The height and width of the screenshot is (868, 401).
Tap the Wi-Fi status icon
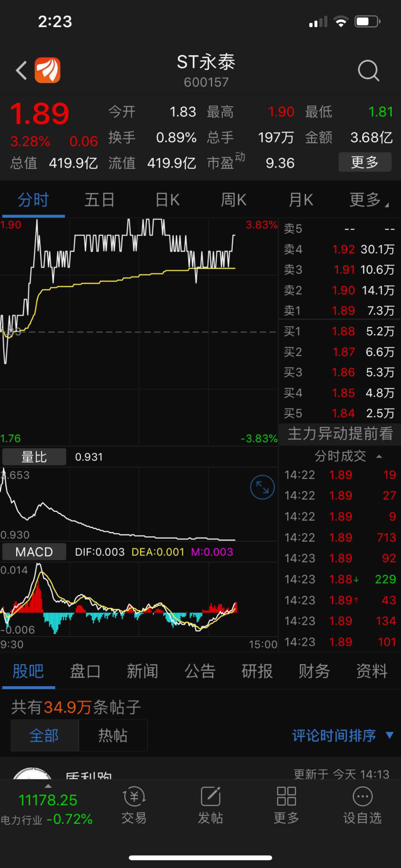point(341,22)
